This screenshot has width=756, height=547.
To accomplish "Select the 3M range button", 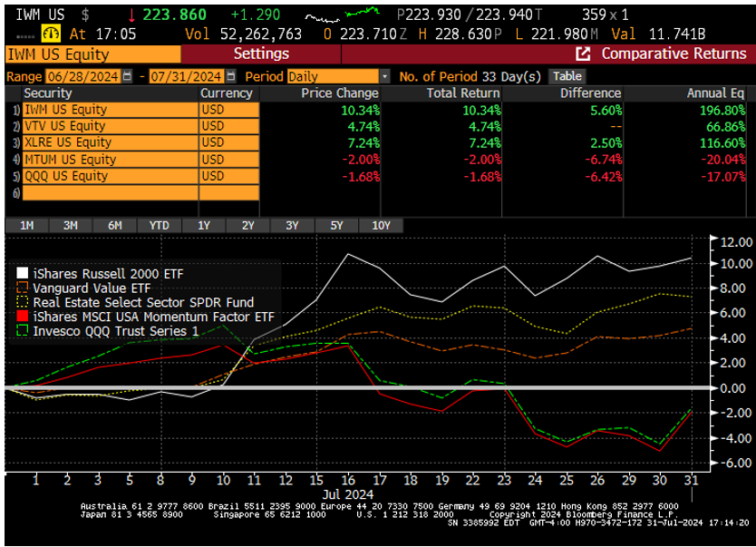I will coord(71,225).
